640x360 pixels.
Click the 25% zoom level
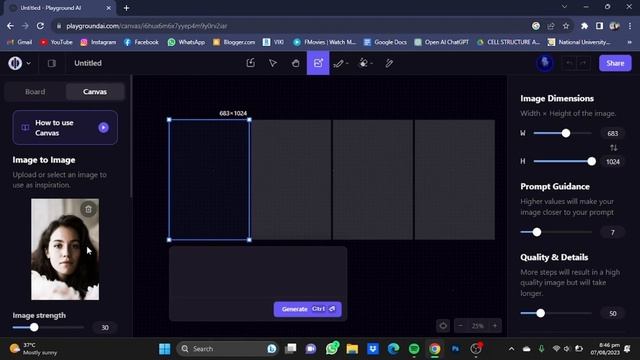tap(478, 326)
